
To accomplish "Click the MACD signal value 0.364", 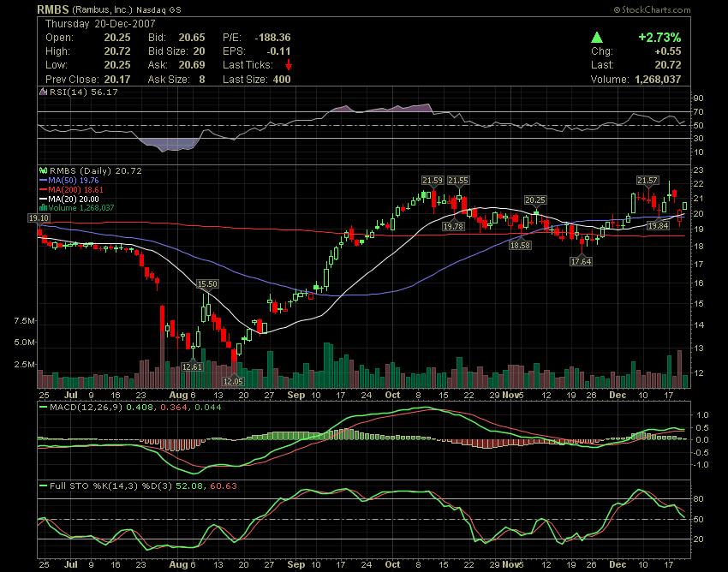I will (175, 408).
